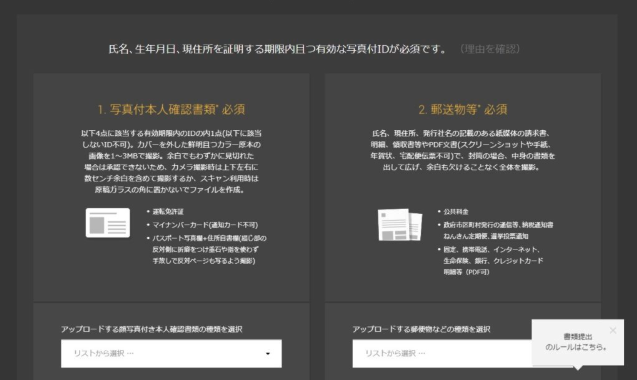Click the mail documents illustration icon
Screen dimensions: 637x380
coord(400,225)
